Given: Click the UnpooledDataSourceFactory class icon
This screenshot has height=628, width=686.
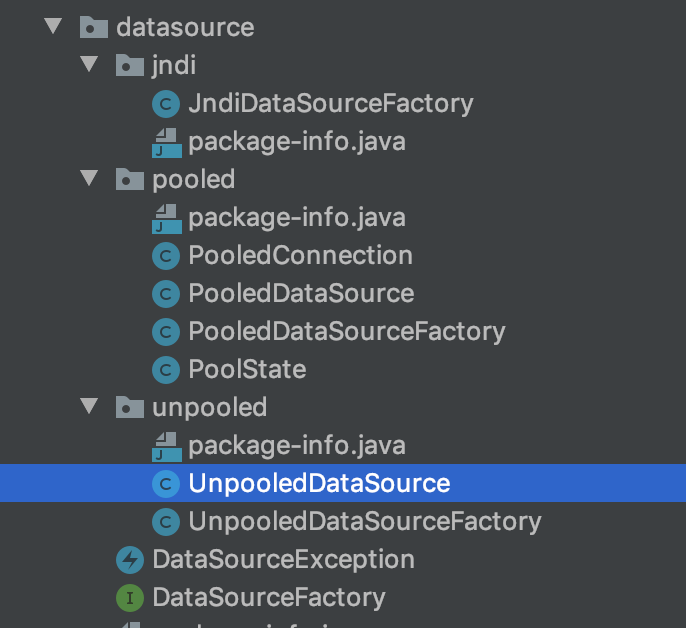Looking at the screenshot, I should click(x=165, y=521).
